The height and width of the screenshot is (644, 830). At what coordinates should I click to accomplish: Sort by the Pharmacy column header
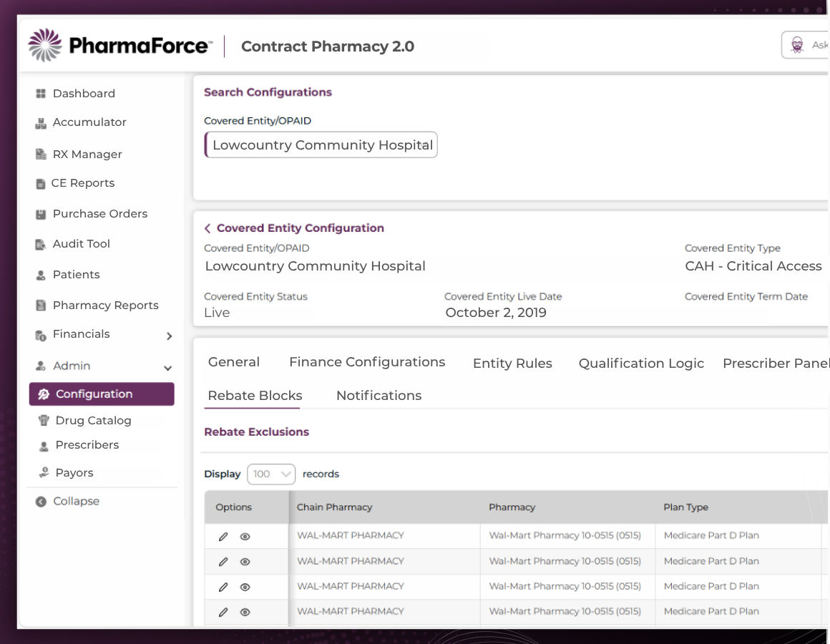coord(512,507)
